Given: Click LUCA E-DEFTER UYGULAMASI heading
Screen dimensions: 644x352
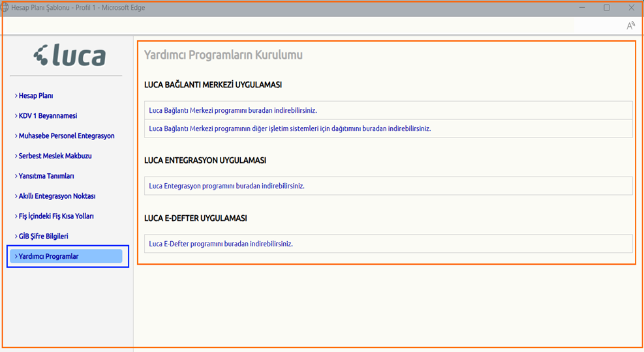Looking at the screenshot, I should click(196, 218).
